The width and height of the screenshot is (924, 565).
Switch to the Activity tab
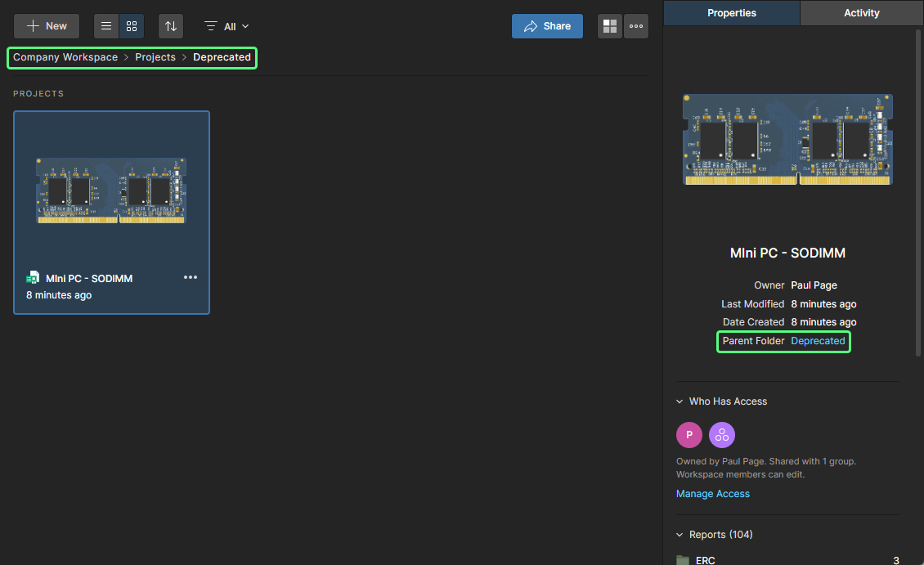pyautogui.click(x=861, y=13)
